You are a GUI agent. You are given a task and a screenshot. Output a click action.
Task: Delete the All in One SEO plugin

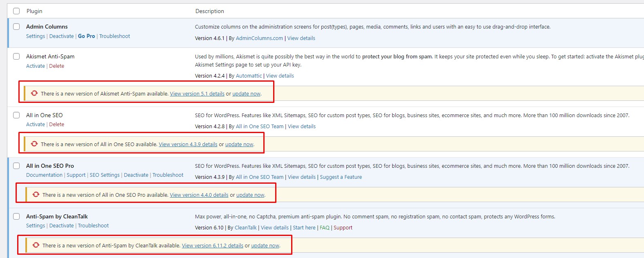pos(57,124)
